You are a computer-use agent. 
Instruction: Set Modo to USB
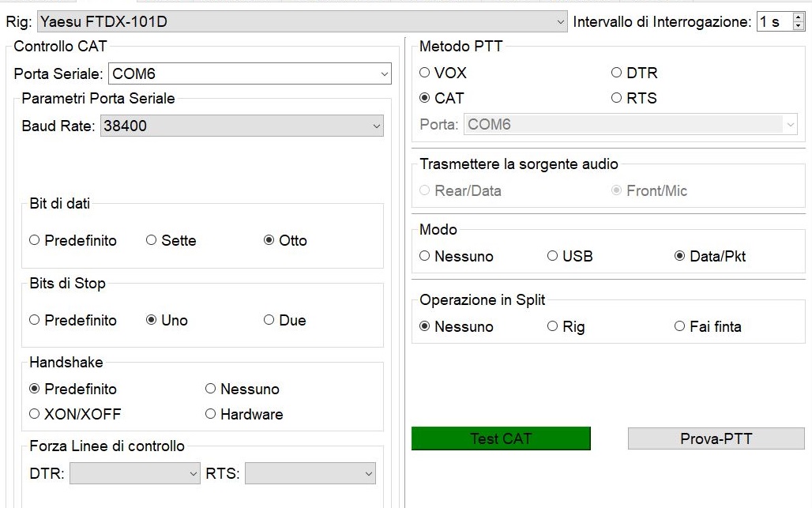click(x=553, y=256)
